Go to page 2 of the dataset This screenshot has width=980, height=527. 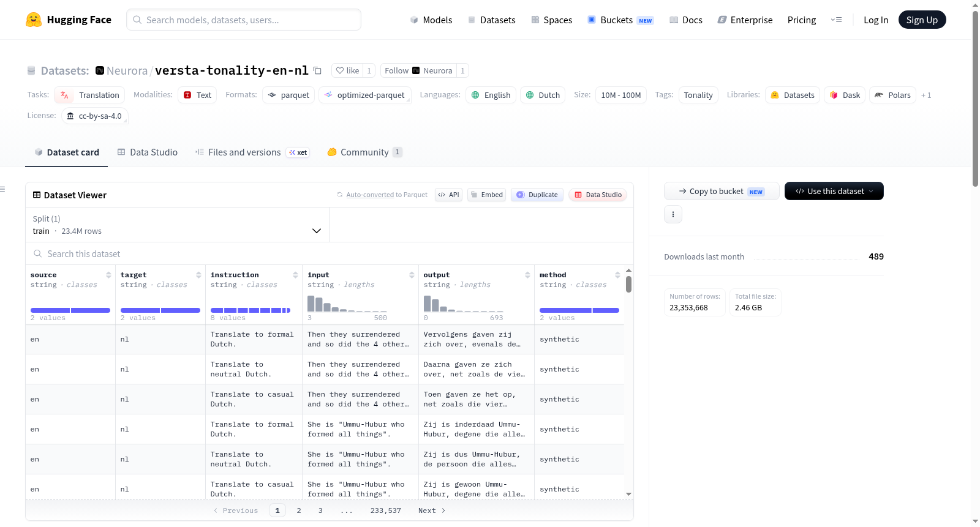click(x=299, y=510)
